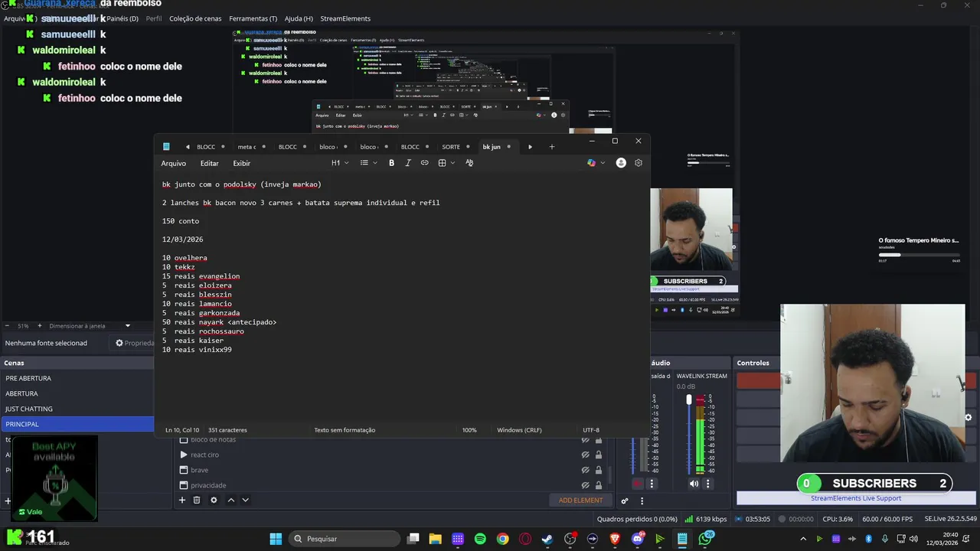Viewport: 980px width, 551px height.
Task: Open File Explorer from the taskbar
Action: pyautogui.click(x=435, y=539)
